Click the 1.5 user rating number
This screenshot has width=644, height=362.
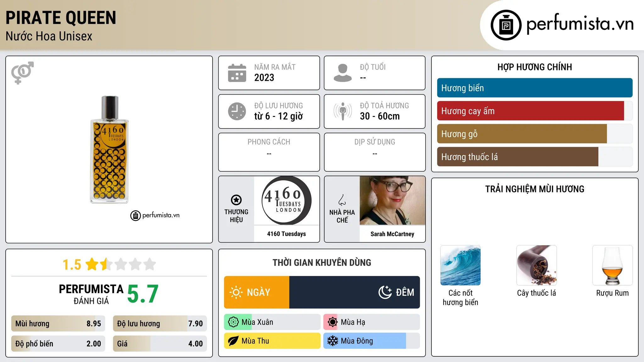tap(72, 265)
